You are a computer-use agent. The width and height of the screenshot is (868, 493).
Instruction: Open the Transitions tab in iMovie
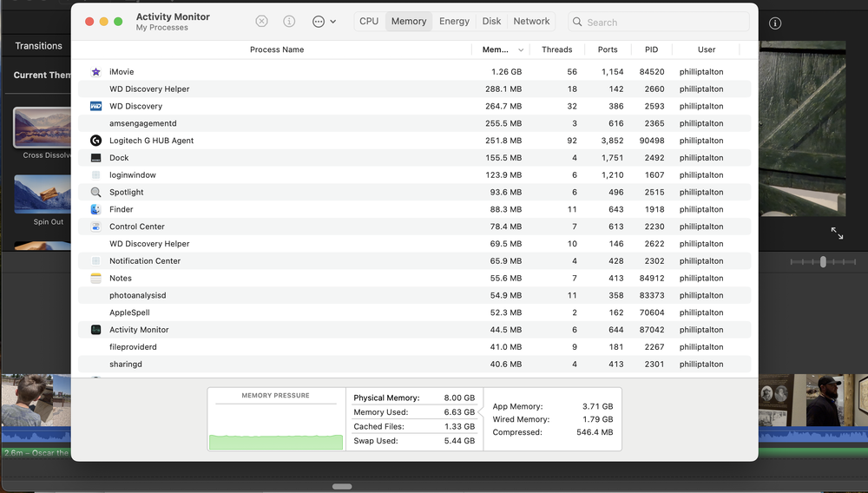[39, 46]
